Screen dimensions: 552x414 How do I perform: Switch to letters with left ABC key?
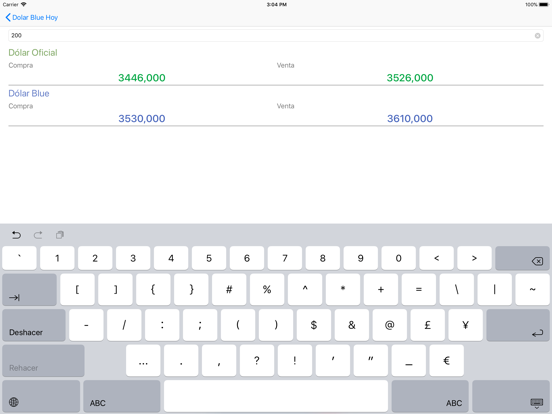coord(122,396)
